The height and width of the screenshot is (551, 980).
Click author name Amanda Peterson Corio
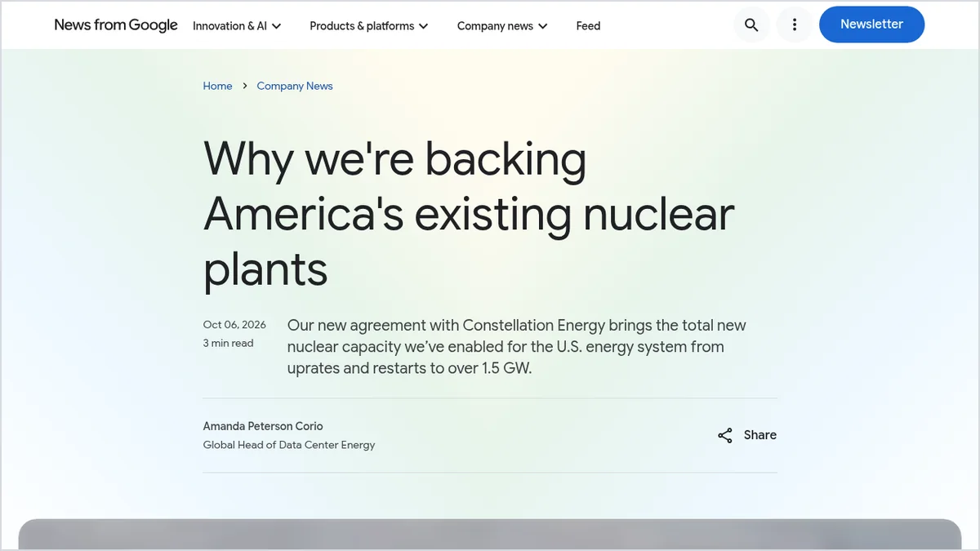263,426
